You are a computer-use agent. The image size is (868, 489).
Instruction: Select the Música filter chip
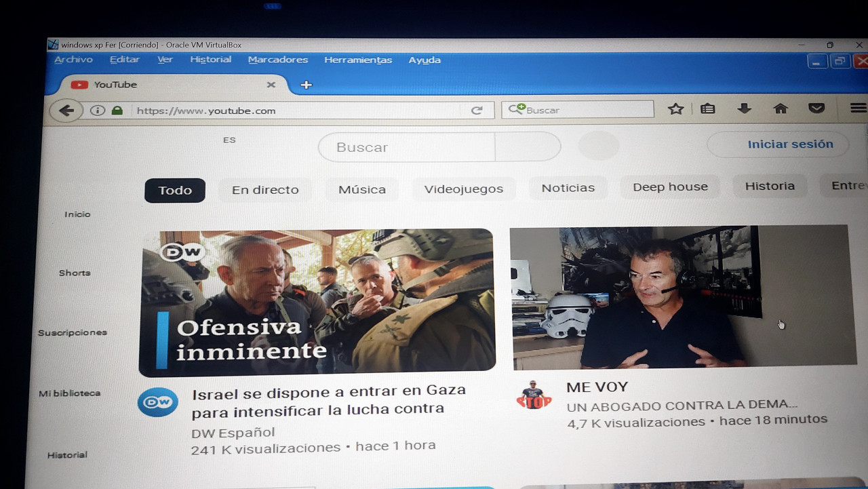[x=362, y=189]
